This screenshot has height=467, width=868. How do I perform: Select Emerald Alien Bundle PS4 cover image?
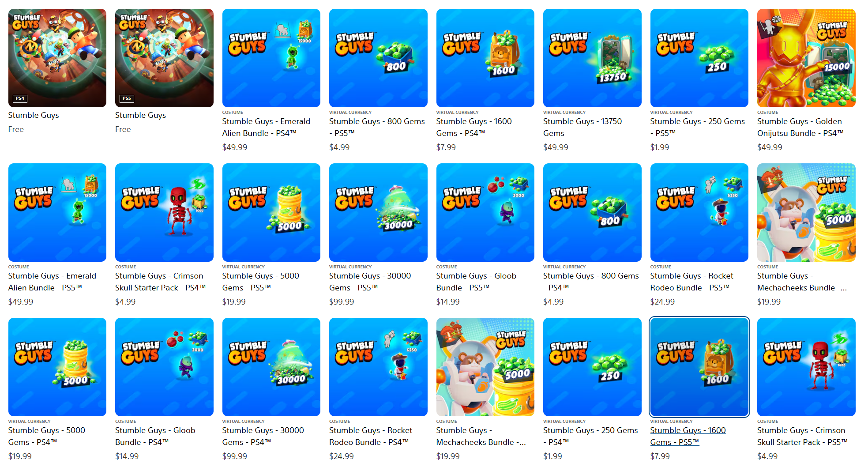tap(271, 58)
